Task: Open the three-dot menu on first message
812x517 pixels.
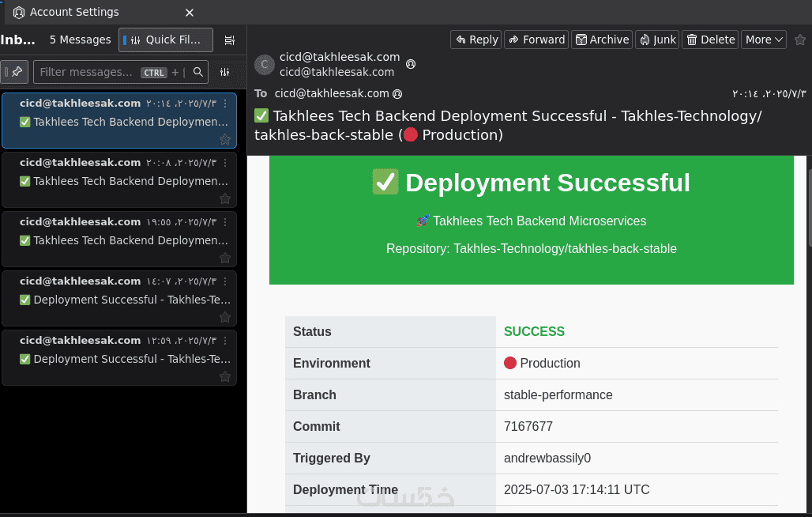Action: click(x=225, y=104)
